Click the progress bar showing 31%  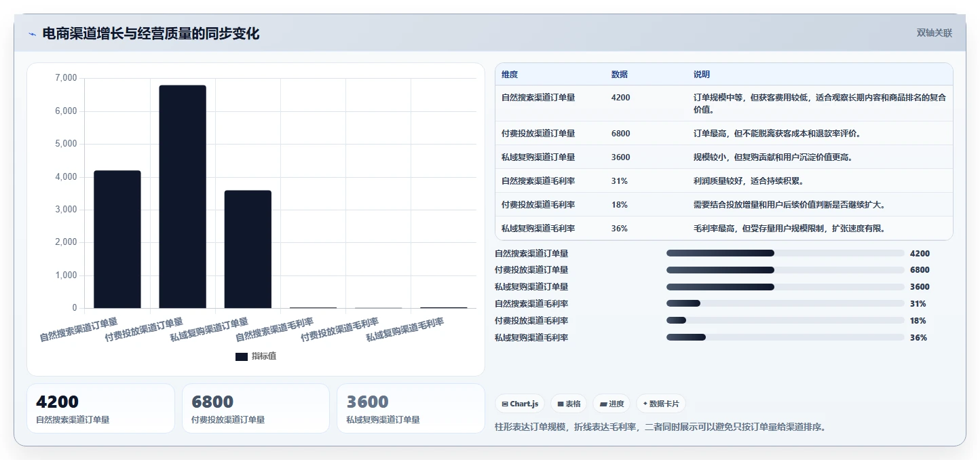[x=785, y=303]
